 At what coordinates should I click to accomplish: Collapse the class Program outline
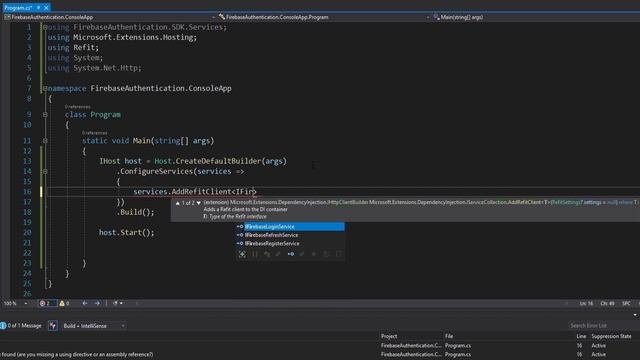click(x=45, y=115)
